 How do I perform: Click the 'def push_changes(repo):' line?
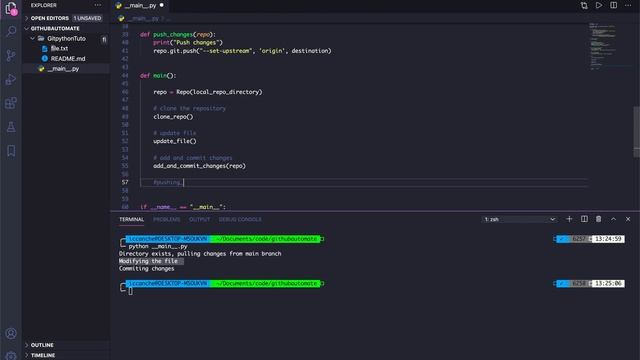tap(178, 34)
